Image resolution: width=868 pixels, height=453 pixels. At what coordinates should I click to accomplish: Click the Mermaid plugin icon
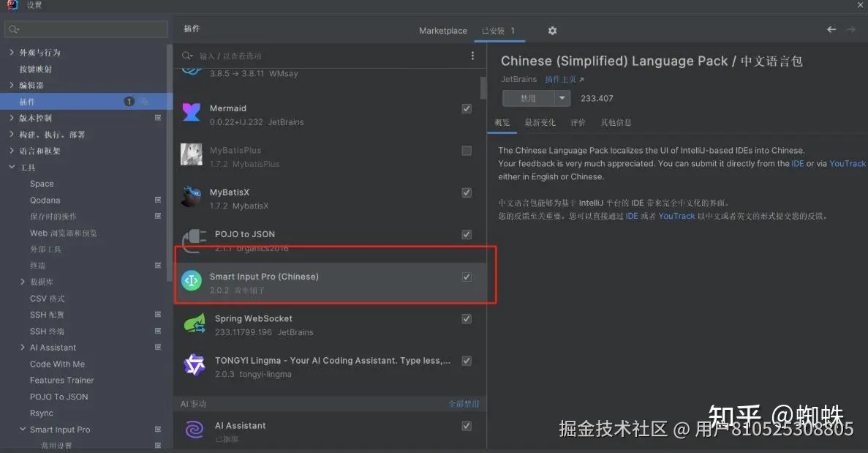point(192,112)
